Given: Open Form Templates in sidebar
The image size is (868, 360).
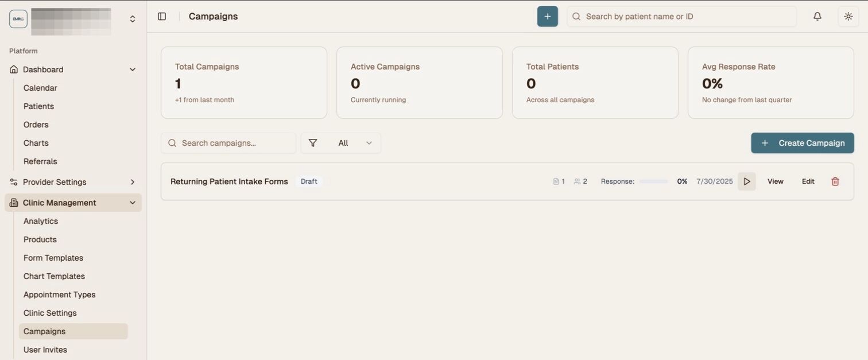Looking at the screenshot, I should point(53,258).
